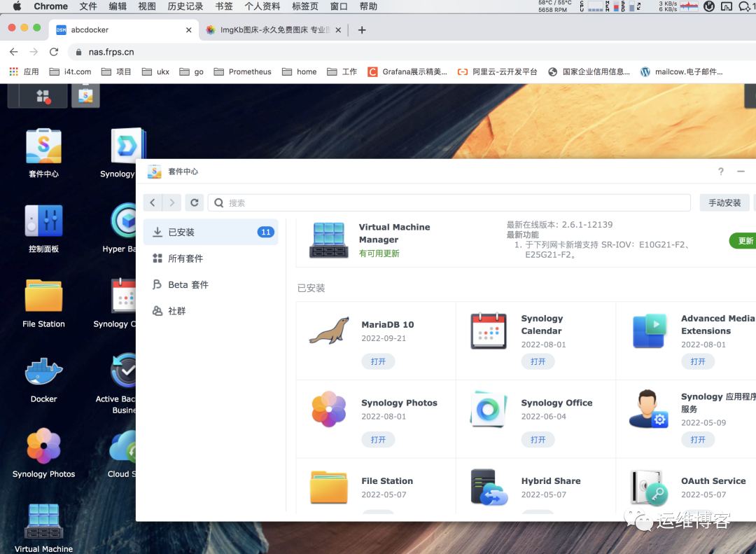
Task: Open the 文件 menu
Action: tap(88, 6)
